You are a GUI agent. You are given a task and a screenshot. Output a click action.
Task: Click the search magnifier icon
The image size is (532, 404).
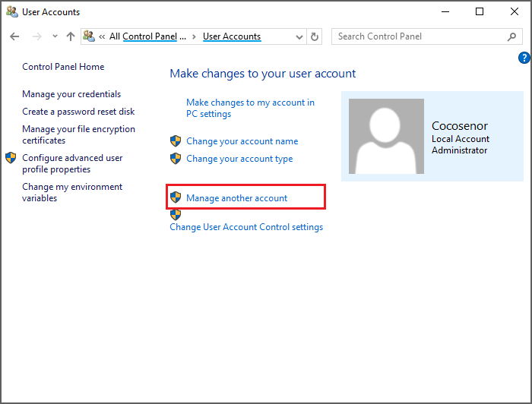(512, 36)
